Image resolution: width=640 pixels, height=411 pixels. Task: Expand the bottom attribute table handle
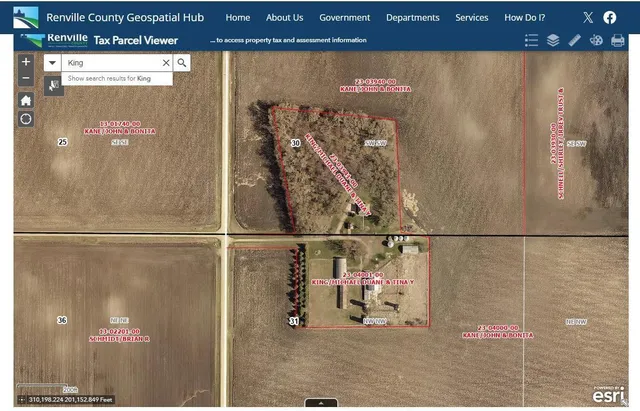320,402
